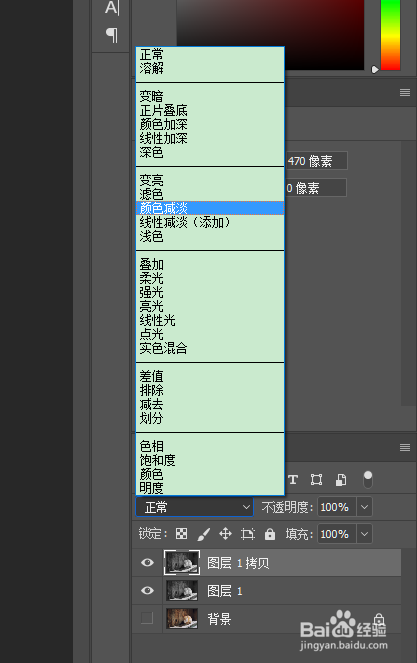
Task: Show the 背景 layer visibility box
Action: click(x=147, y=618)
